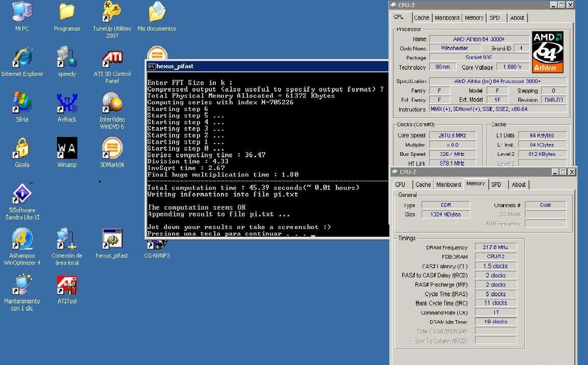Image resolution: width=588 pixels, height=365 pixels.
Task: Select the hexus_pifast desktop shortcut
Action: 112,243
